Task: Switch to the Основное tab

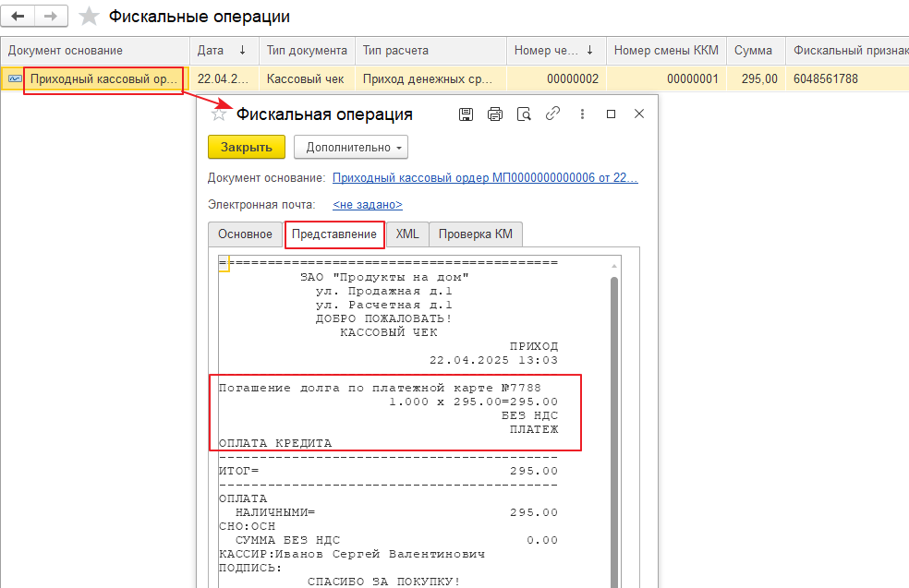Action: coord(245,234)
